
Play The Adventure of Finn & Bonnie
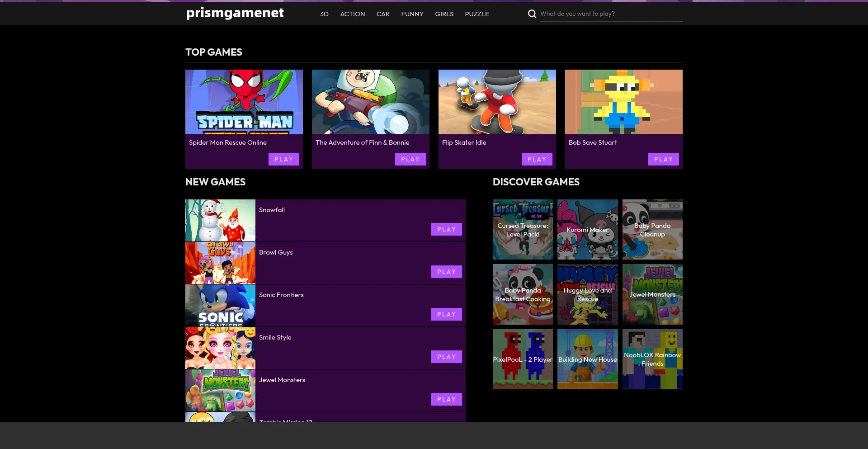pyautogui.click(x=410, y=159)
